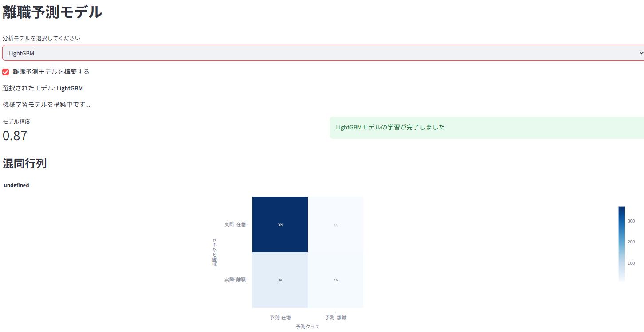Click the 予測クラス axis title
Screen dimensions: 644x332
click(307, 326)
